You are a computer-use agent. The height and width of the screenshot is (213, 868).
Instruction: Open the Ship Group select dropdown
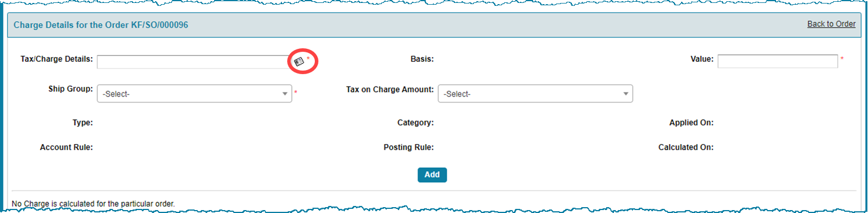195,94
